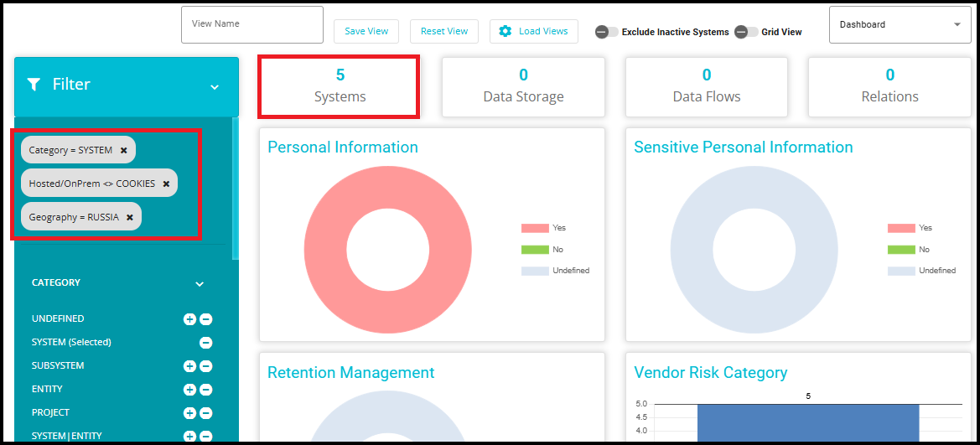This screenshot has width=980, height=445.
Task: Select the Systems count tile
Action: coord(340,86)
